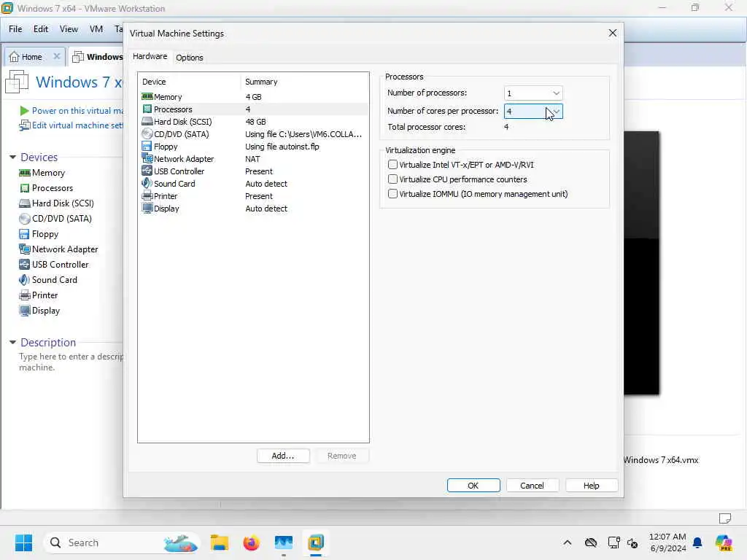Click Display icon in main window Devices panel
The height and width of the screenshot is (560, 747).
pos(24,311)
